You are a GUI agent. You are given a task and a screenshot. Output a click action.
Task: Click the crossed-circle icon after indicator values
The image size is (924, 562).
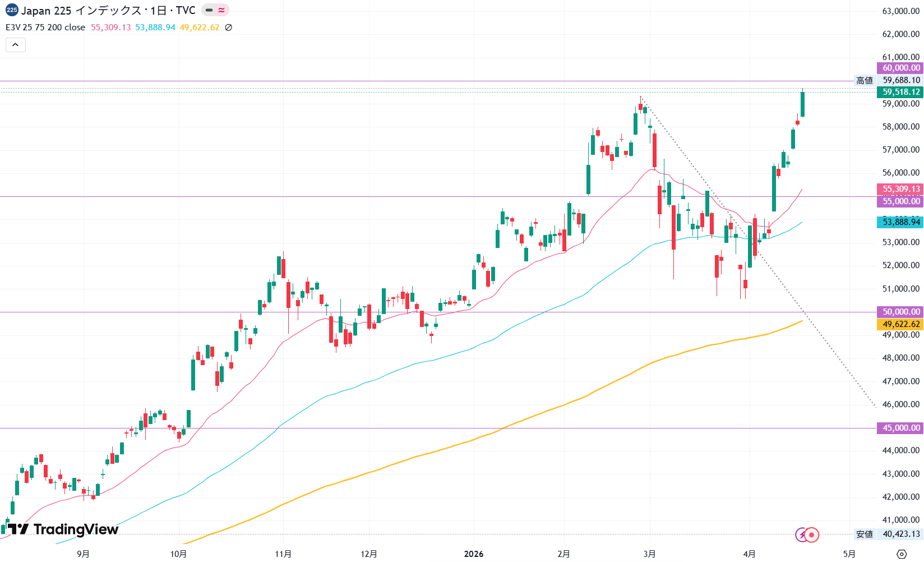tap(228, 27)
